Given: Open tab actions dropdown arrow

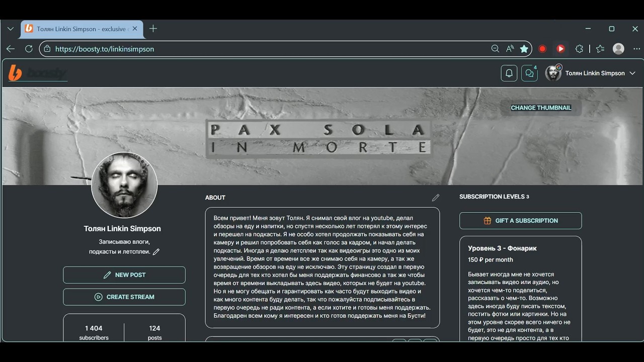Looking at the screenshot, I should (10, 29).
